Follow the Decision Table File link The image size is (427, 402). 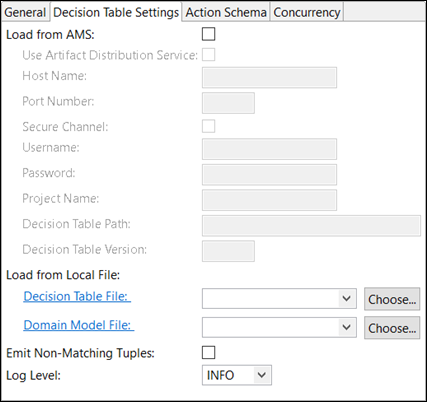coord(77,296)
